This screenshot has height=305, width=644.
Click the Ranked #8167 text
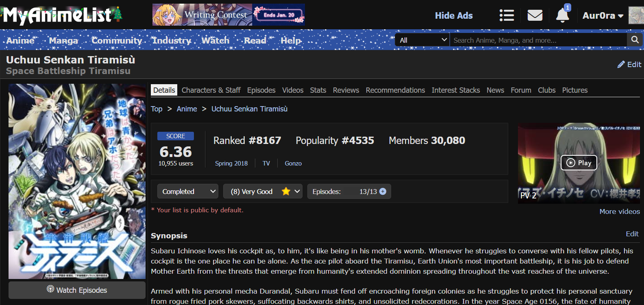click(x=247, y=140)
